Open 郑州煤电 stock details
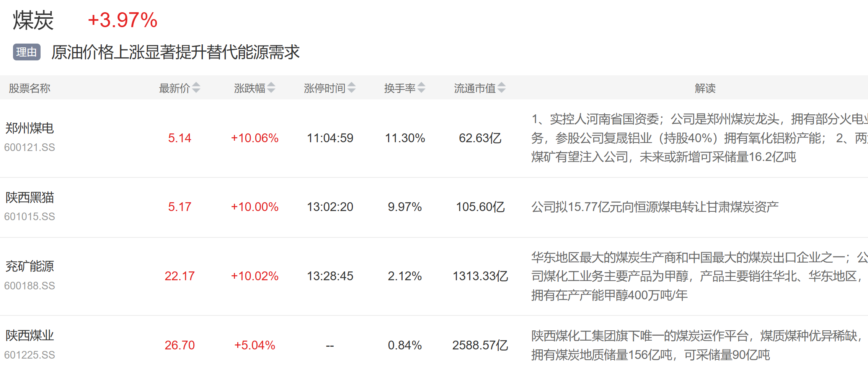 29,128
